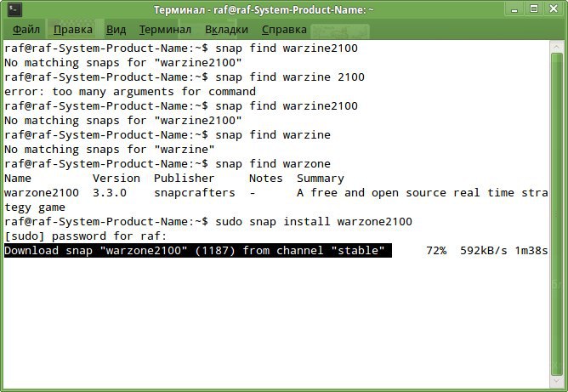The height and width of the screenshot is (392, 568).
Task: Click the "[sudo] password for raf:" line
Action: coord(86,236)
